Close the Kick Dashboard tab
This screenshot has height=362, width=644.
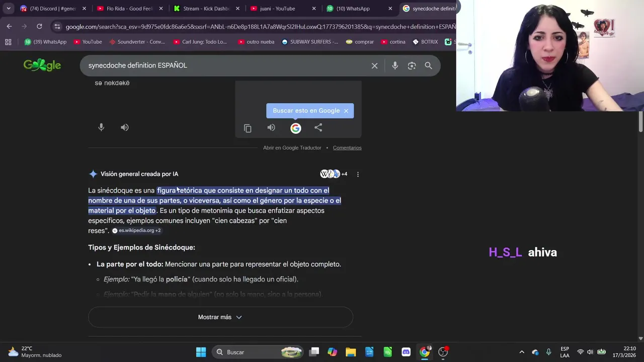tap(237, 9)
